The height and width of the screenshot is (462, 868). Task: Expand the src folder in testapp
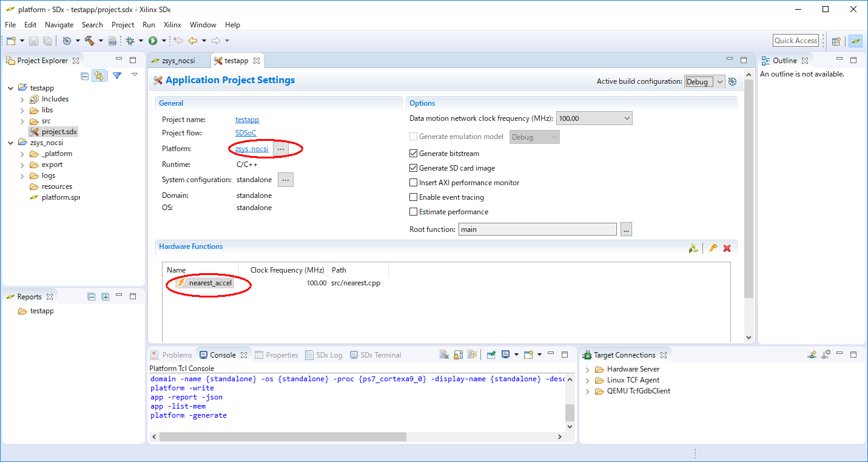22,121
